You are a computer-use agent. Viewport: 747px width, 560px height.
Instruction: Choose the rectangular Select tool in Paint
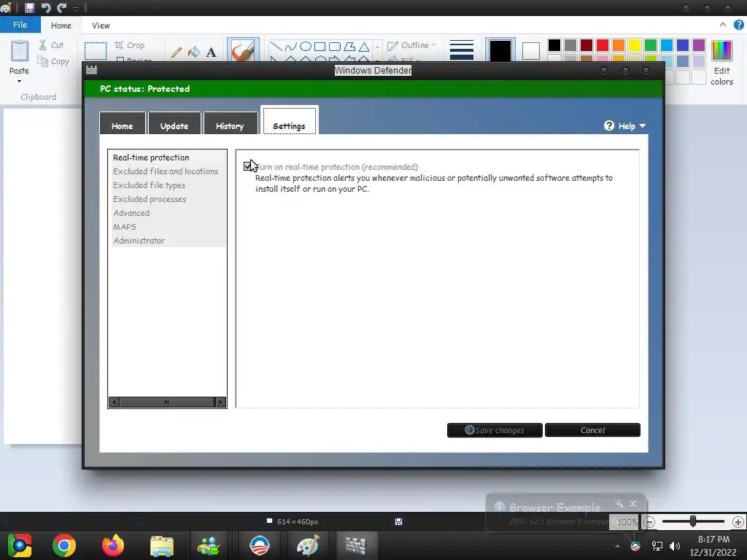pos(96,51)
